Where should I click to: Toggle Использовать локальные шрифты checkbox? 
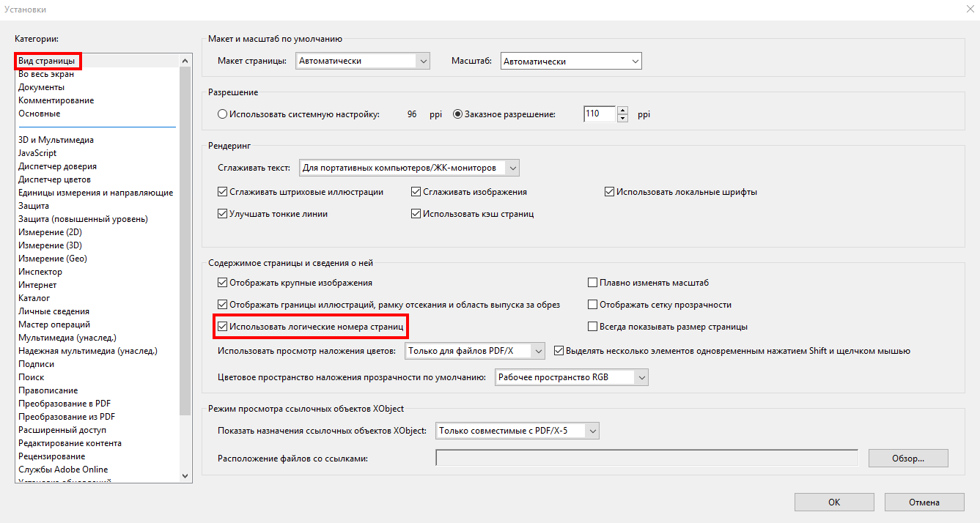(609, 192)
